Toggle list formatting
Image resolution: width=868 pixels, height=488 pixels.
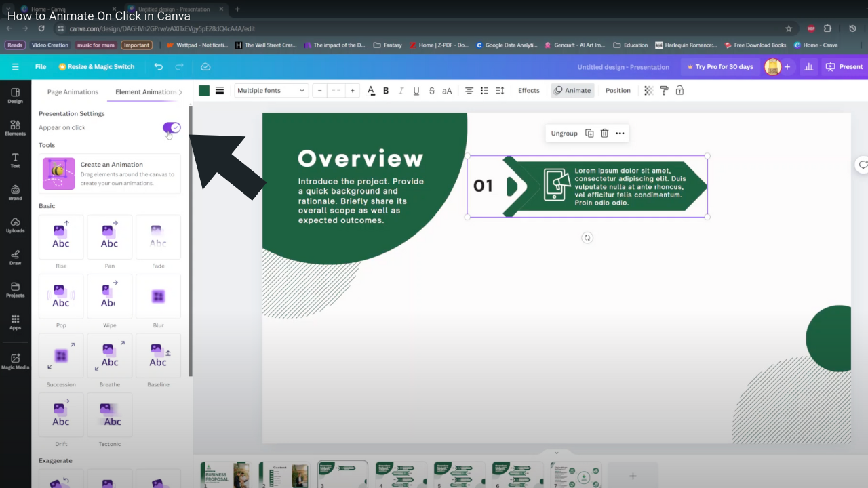[484, 91]
